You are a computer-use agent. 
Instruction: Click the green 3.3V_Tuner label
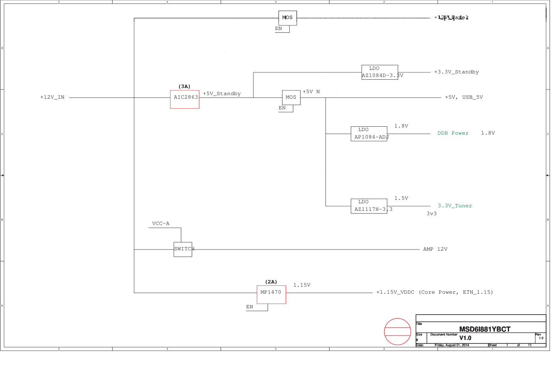[455, 206]
